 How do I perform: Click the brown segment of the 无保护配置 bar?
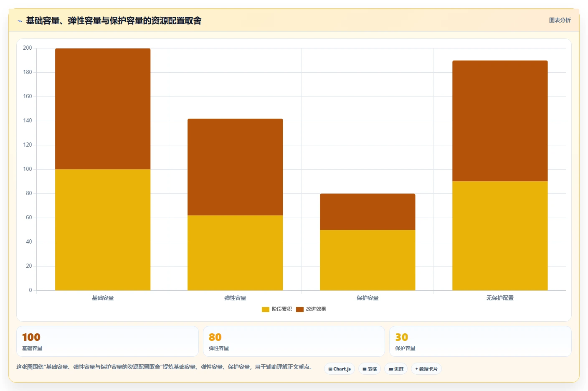(500, 121)
